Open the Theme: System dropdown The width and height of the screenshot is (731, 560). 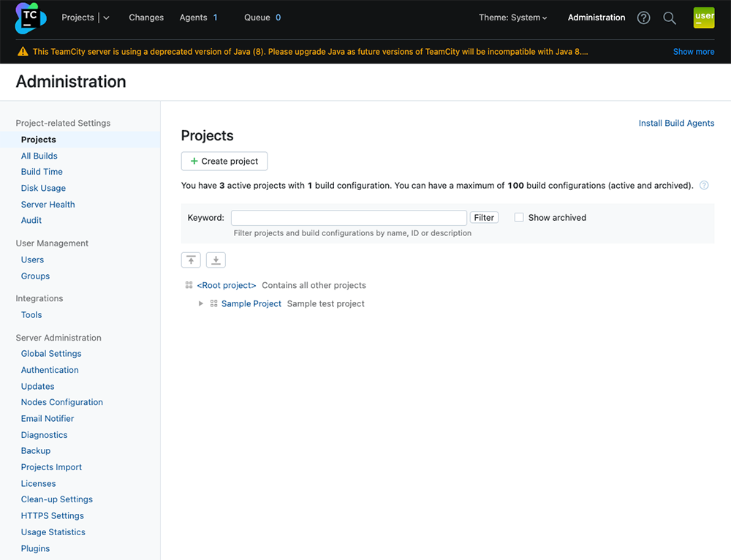(x=512, y=18)
